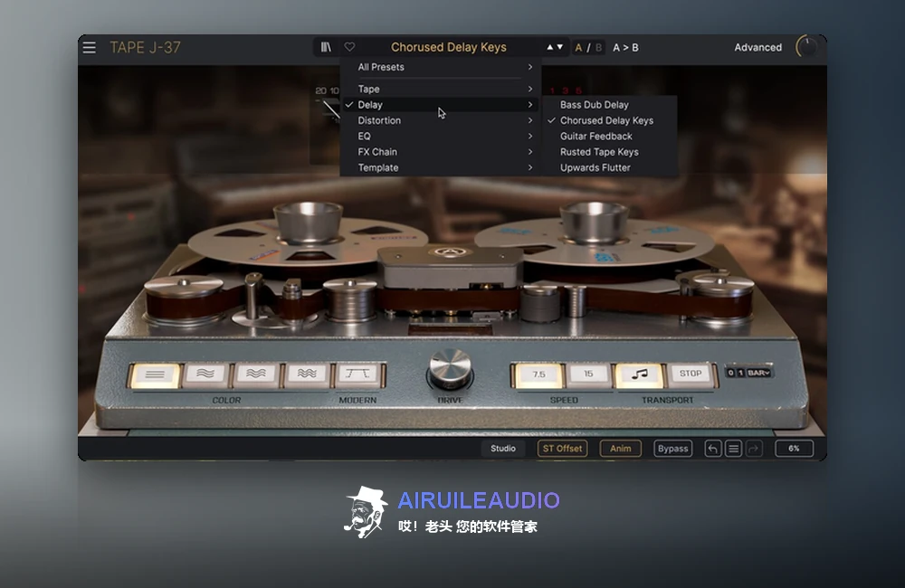Select the first flat-lines Color button
This screenshot has height=588, width=905.
click(155, 375)
